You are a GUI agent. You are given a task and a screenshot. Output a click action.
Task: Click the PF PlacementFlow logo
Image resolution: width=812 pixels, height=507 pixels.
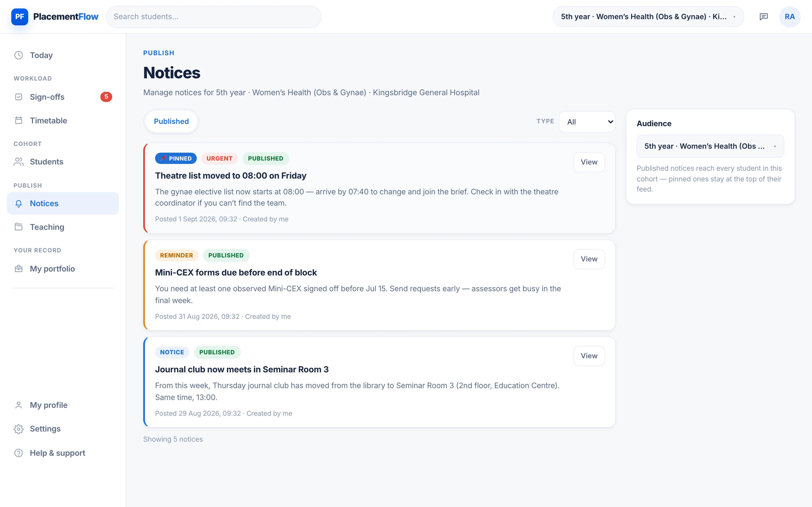[55, 17]
